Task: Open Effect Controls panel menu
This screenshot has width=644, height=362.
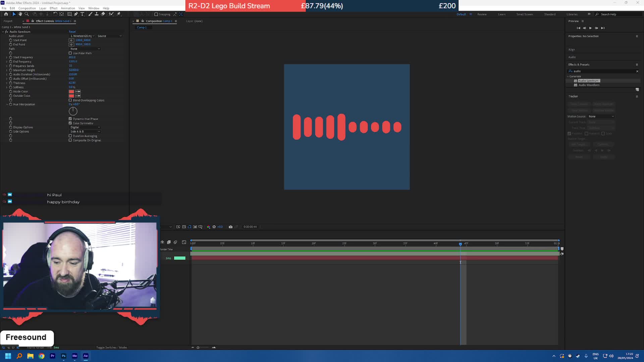Action: (75, 21)
